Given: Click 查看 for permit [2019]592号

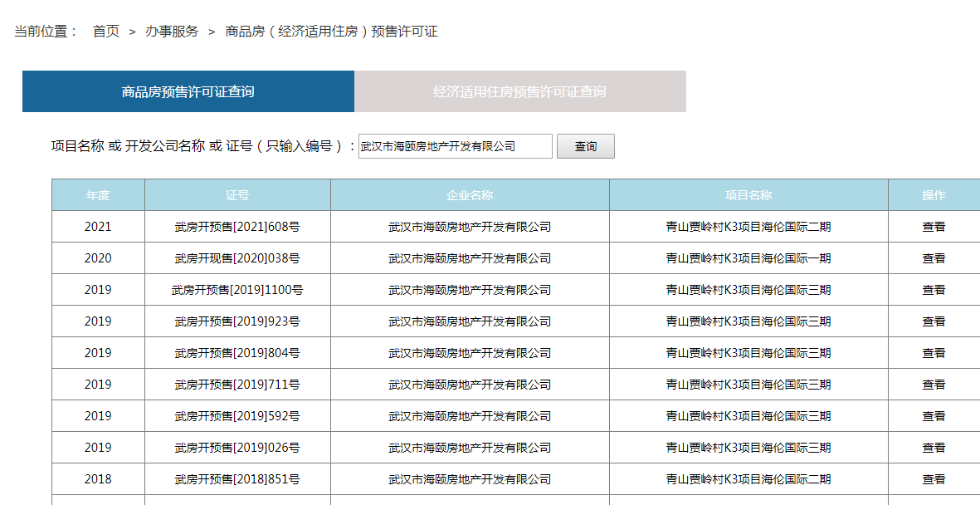Looking at the screenshot, I should [x=934, y=416].
